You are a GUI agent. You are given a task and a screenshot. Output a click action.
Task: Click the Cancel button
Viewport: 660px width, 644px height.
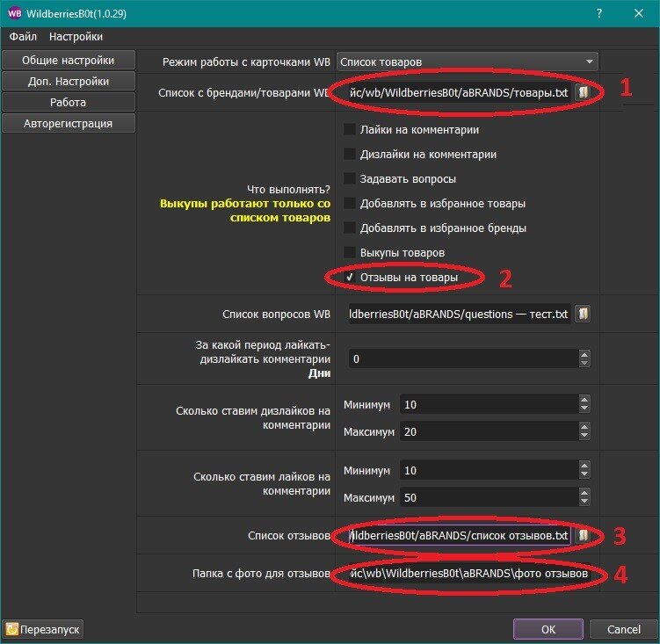tap(623, 629)
